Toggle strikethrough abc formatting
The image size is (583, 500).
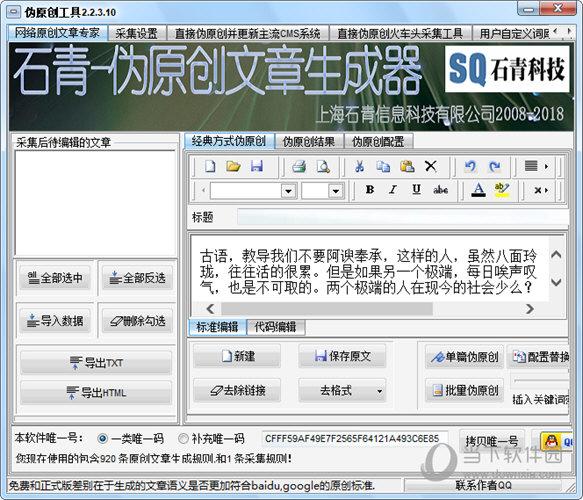click(x=440, y=190)
